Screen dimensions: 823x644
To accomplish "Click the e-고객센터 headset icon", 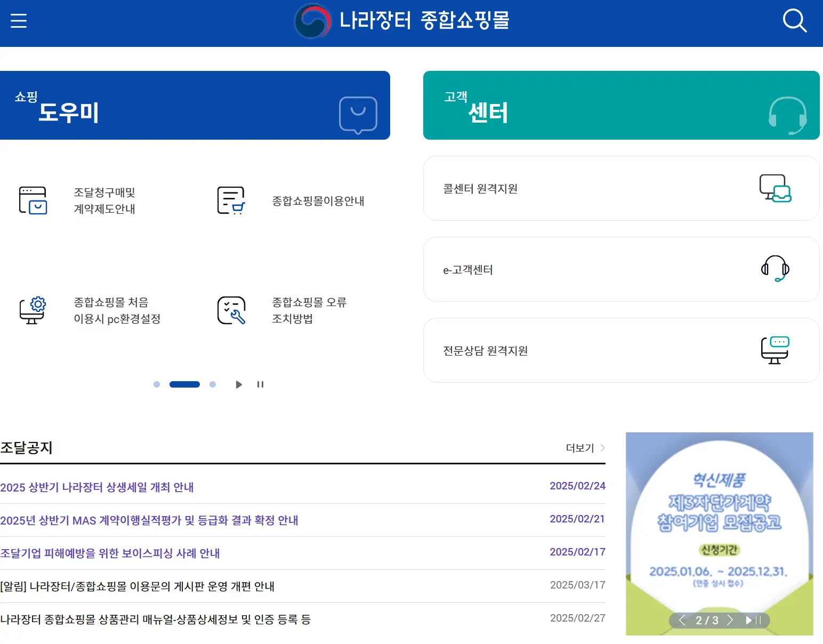I will click(774, 269).
